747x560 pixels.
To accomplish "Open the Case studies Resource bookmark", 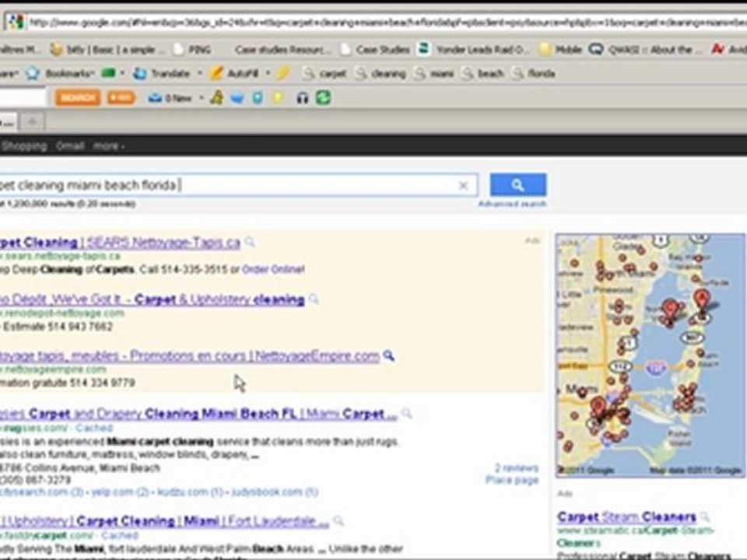I will (282, 50).
